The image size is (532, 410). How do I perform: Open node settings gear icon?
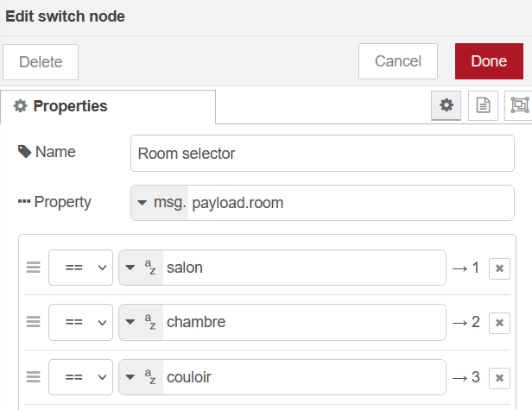(x=446, y=105)
